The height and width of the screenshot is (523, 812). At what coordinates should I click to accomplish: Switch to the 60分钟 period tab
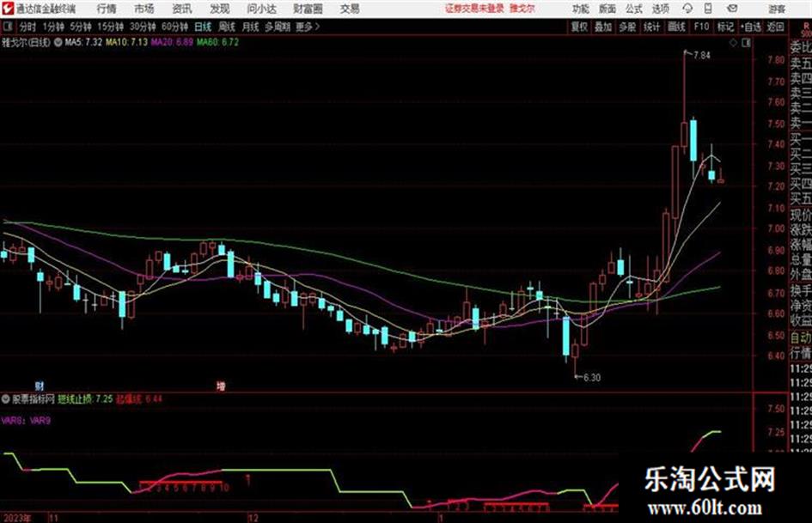[174, 27]
